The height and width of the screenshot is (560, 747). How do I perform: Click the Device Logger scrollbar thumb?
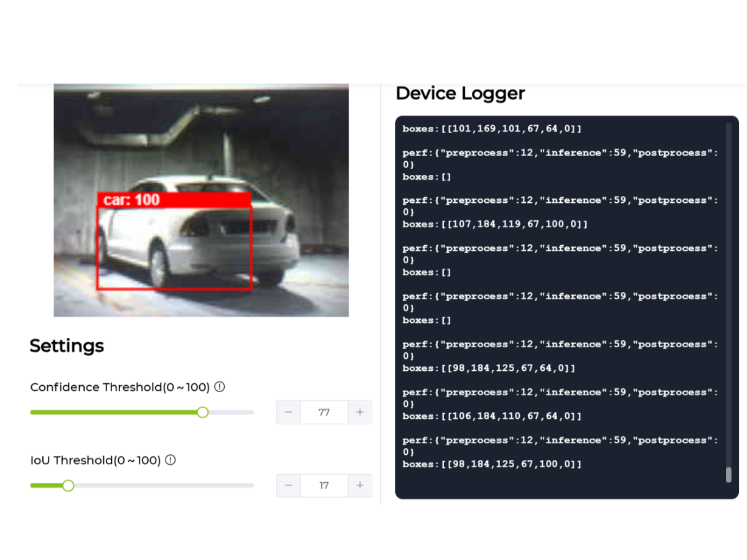728,475
